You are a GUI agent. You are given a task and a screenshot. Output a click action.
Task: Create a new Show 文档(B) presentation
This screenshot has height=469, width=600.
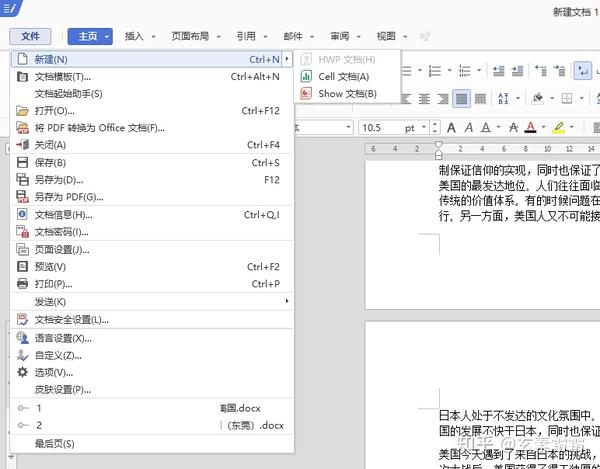[x=347, y=94]
